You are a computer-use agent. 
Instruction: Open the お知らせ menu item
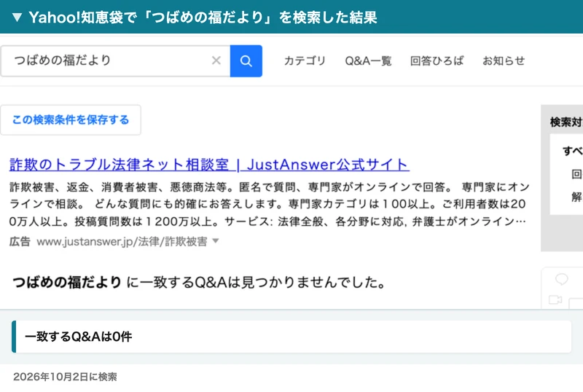504,60
